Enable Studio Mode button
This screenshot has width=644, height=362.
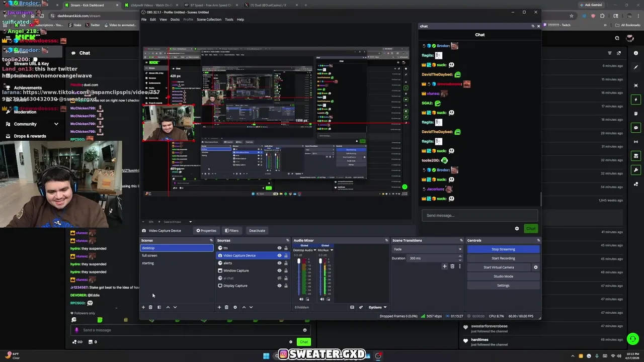(503, 277)
